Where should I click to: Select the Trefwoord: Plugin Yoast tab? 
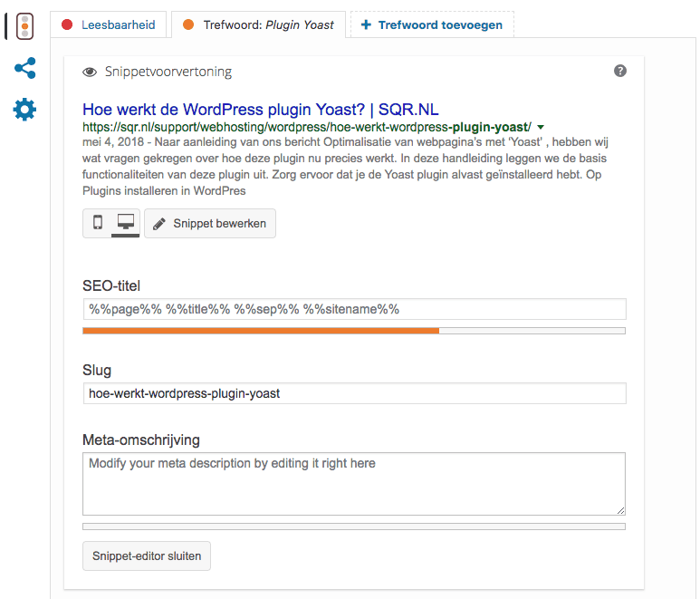[x=258, y=25]
